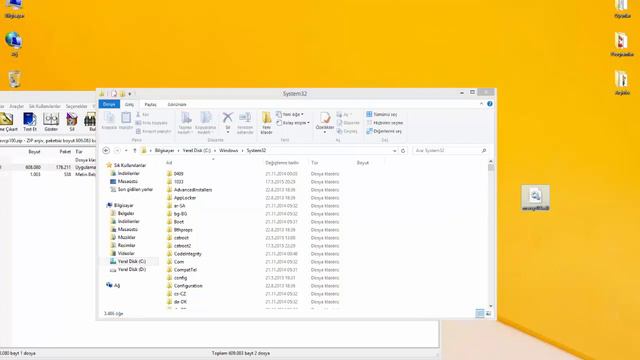Screen dimensions: 640x360
Task: Click Yapıştır clipboard icon in ribbon
Action: [x=126, y=121]
